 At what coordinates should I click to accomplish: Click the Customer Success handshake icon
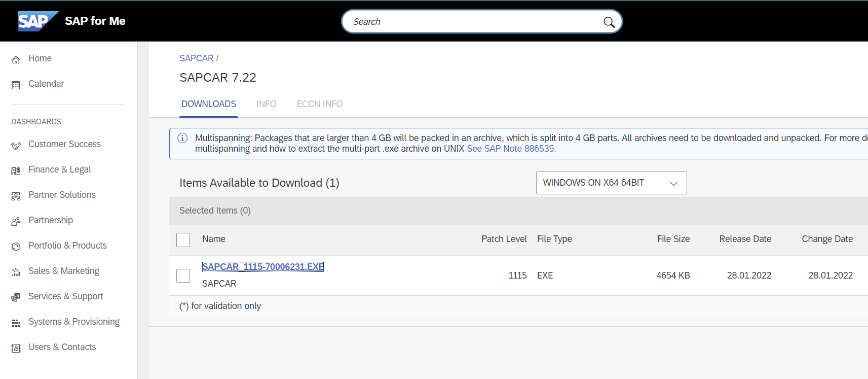tap(16, 146)
